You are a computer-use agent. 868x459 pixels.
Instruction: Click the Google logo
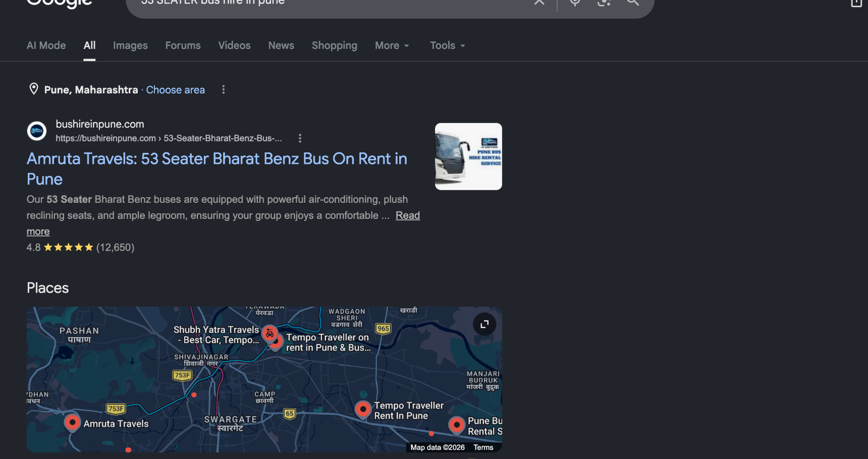pos(59,3)
